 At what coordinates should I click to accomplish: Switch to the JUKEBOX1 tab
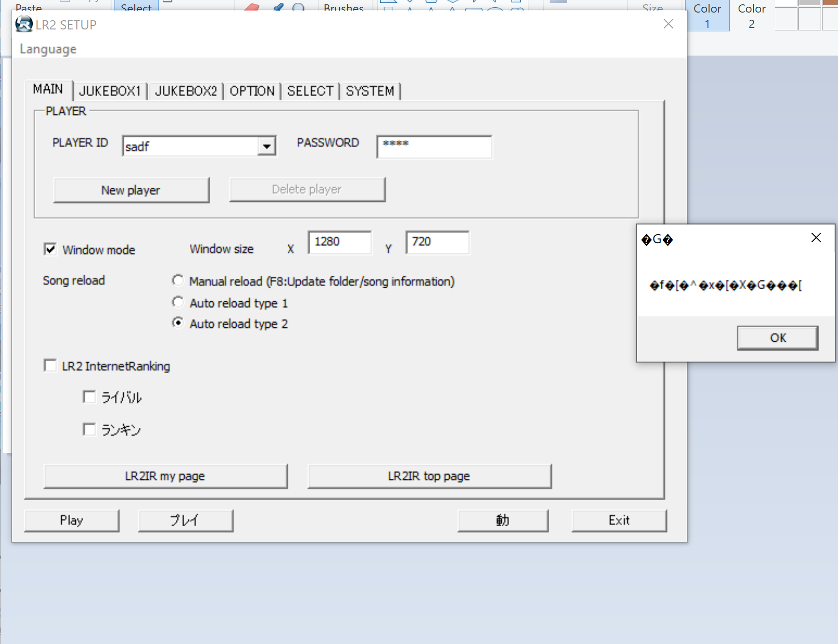coord(110,91)
